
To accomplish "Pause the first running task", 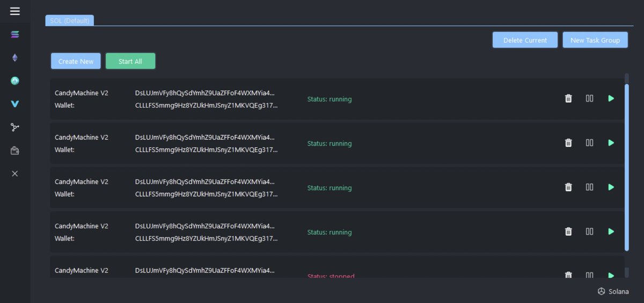I will coord(589,98).
